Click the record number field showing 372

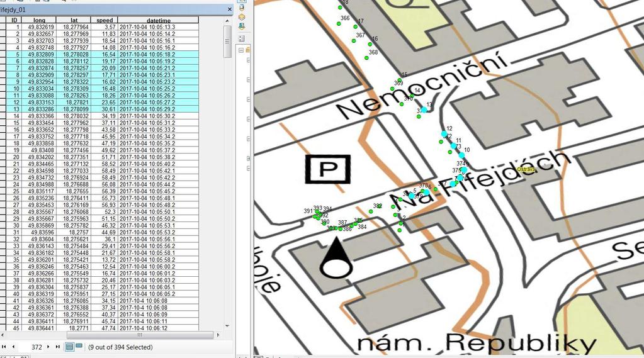[31, 347]
